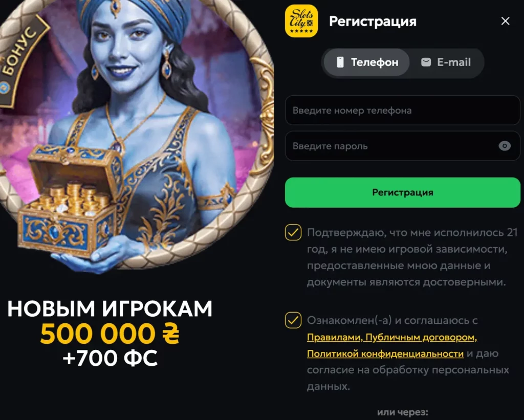
Task: Close the registration dialog with X
Action: point(505,21)
